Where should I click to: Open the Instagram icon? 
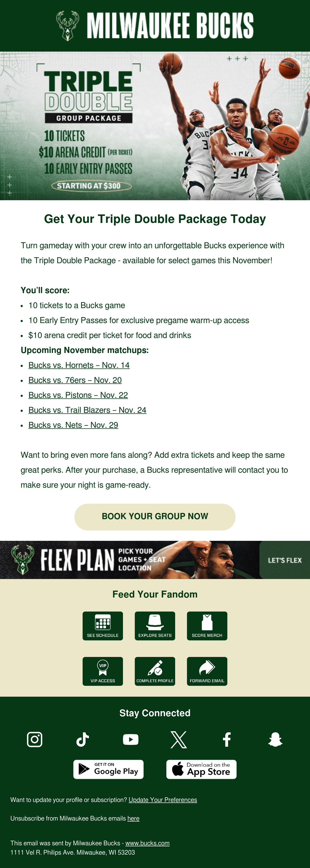34,740
